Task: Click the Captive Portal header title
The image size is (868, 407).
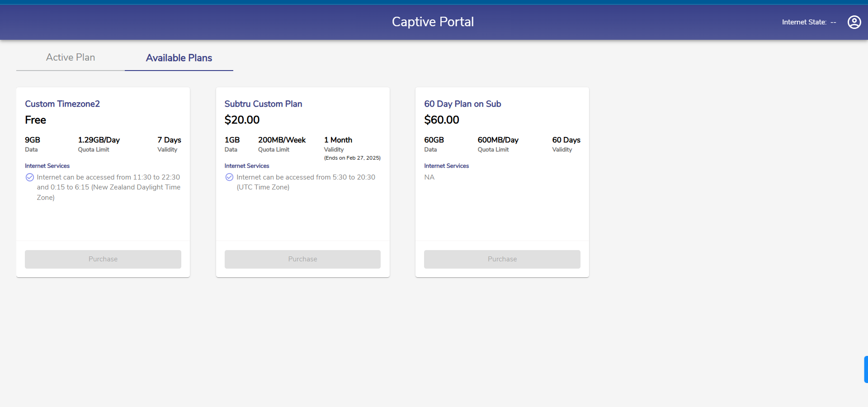Action: click(x=433, y=22)
